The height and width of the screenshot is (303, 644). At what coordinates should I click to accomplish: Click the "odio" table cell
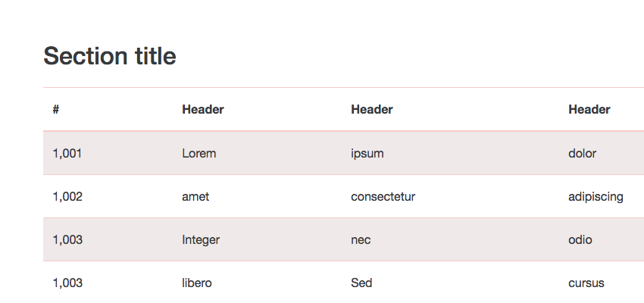tap(580, 239)
